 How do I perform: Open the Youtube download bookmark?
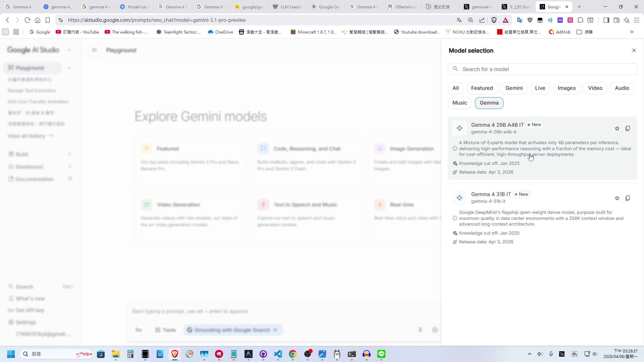tap(417, 32)
